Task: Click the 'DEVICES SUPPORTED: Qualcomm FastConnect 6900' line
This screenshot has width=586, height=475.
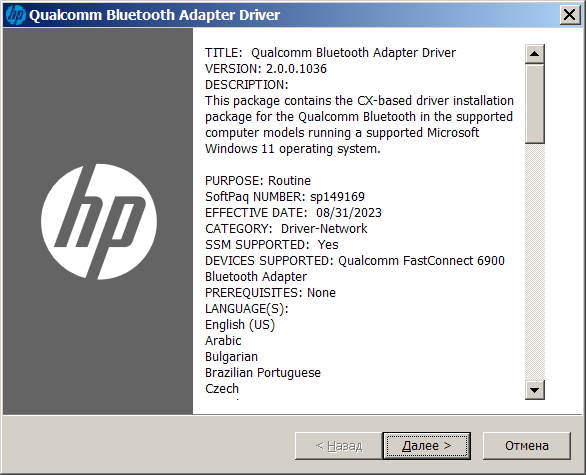Action: point(355,261)
